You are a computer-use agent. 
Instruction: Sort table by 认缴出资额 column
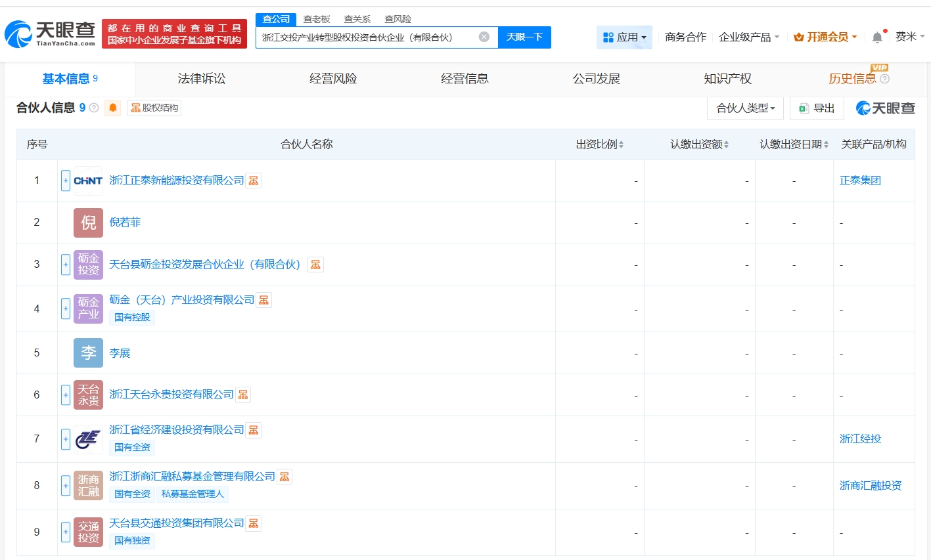pos(699,144)
